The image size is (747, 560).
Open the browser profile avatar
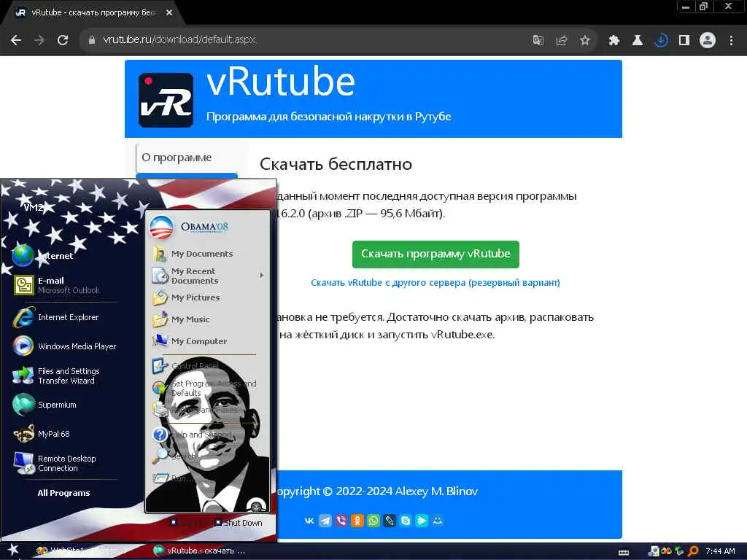pos(708,41)
